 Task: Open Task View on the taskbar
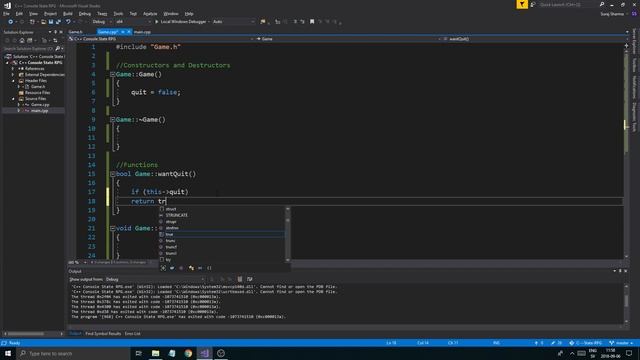[x=138, y=353]
